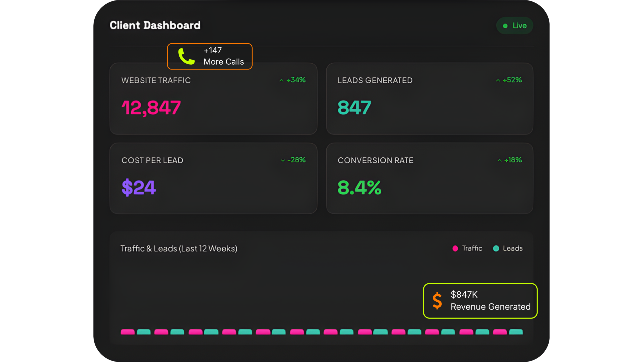Click Conversion Rate up-arrow trend icon

coord(499,160)
